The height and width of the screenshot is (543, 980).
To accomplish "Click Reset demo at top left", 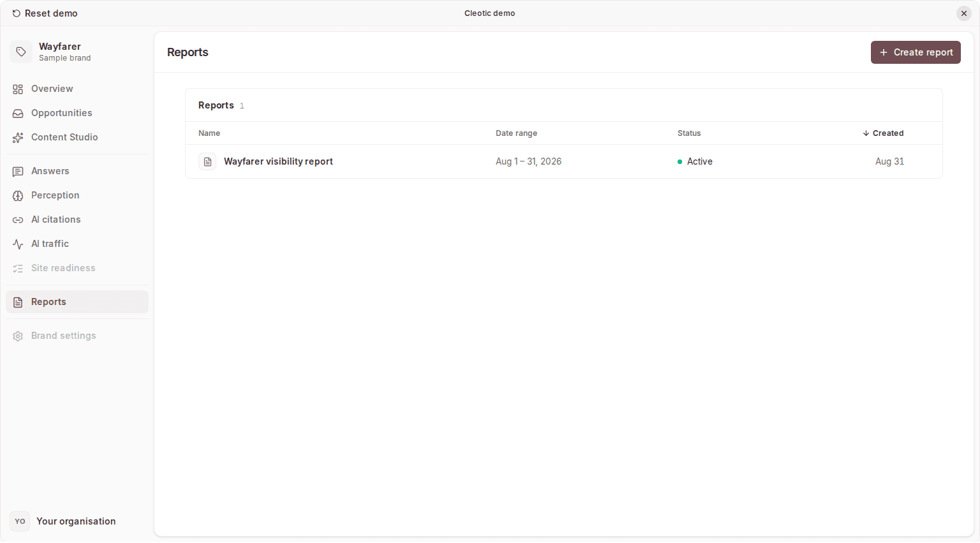I will [x=45, y=13].
